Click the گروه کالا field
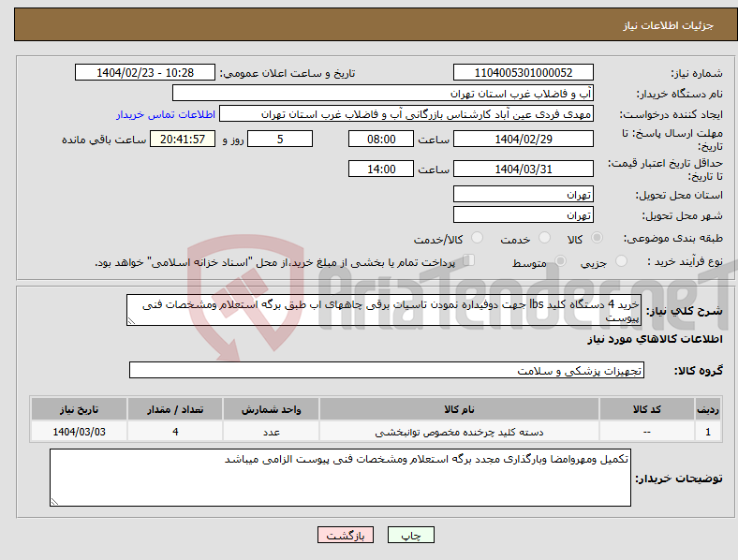This screenshot has width=738, height=560. 387,370
